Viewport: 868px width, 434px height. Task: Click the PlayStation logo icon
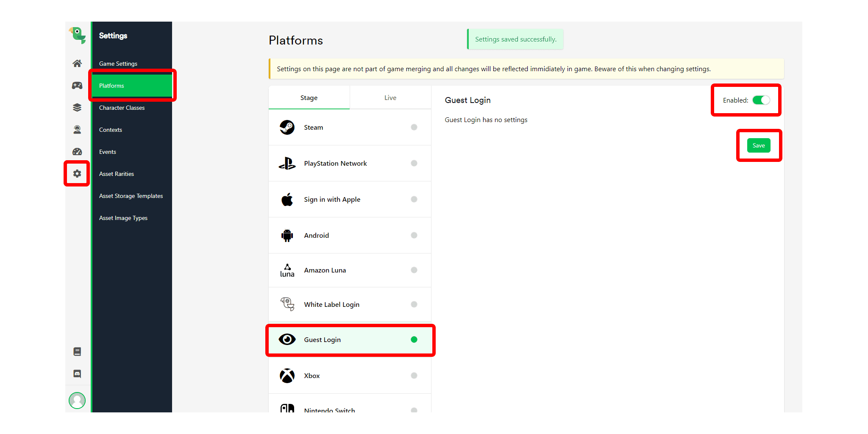click(x=287, y=163)
